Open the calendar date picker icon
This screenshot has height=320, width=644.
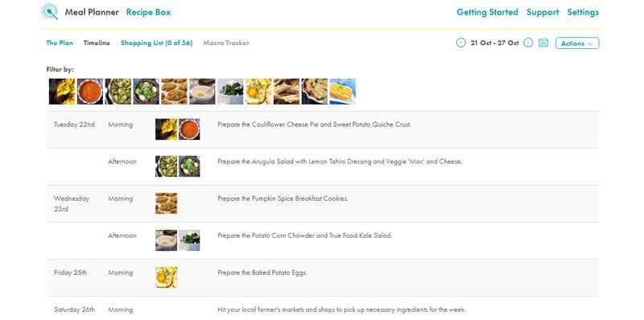(x=543, y=43)
